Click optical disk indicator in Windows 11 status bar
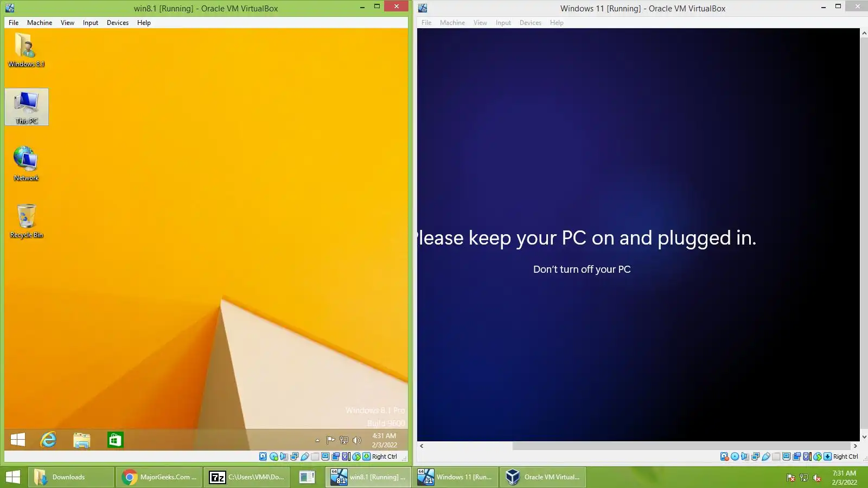 coord(735,457)
